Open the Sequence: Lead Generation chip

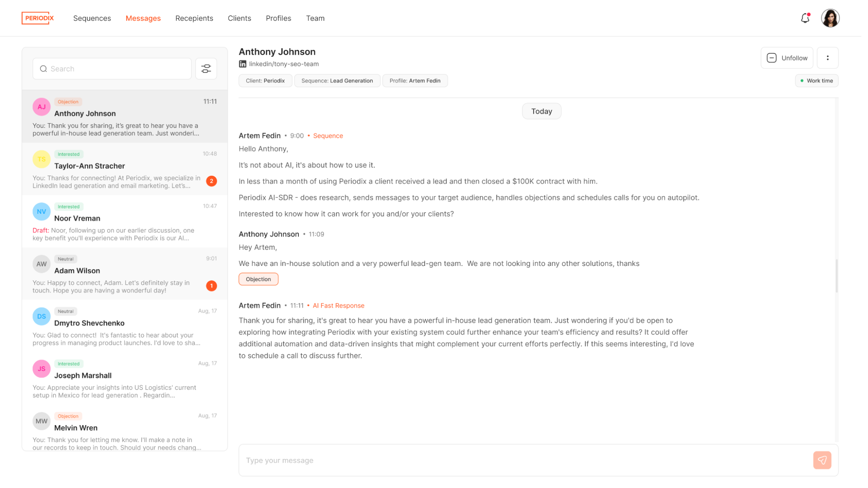337,81
